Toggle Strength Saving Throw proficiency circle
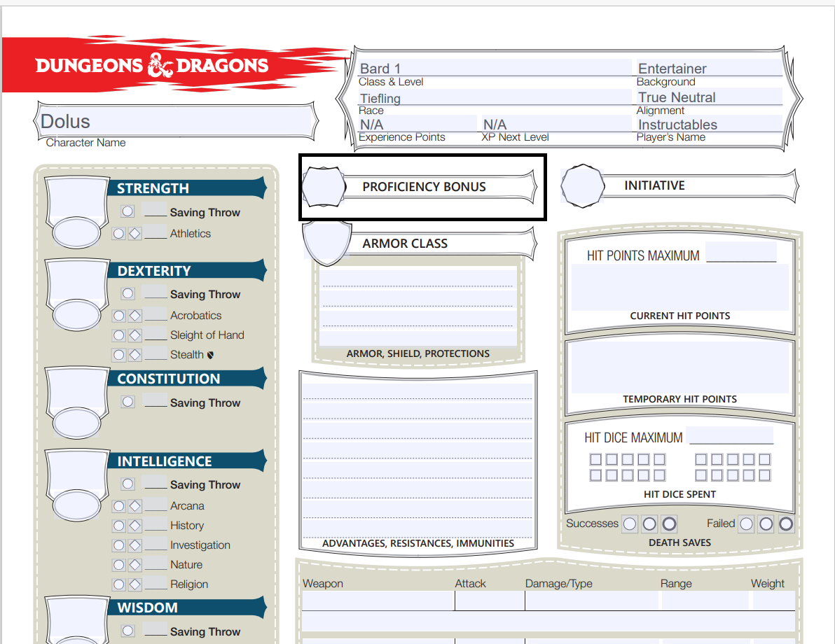835x644 pixels. click(x=127, y=211)
